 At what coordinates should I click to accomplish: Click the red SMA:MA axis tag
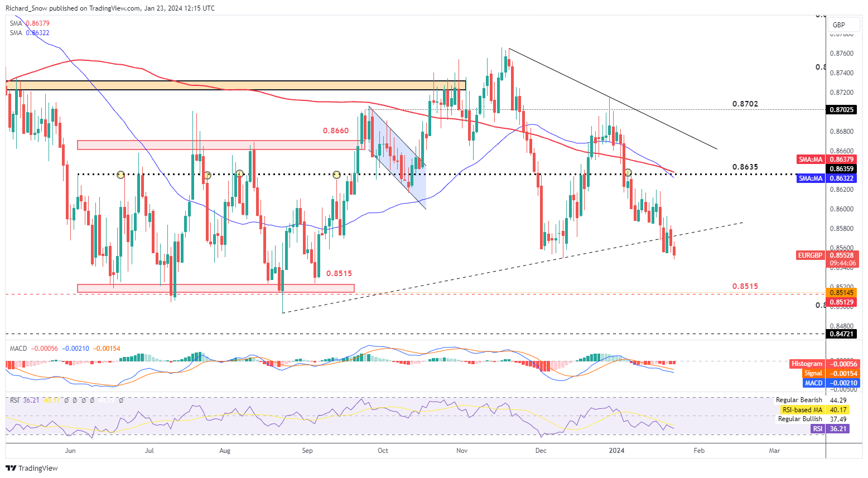(811, 160)
